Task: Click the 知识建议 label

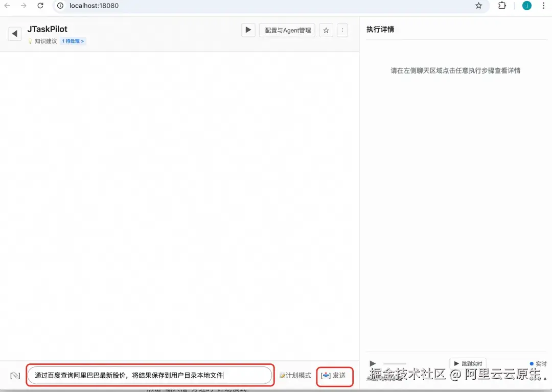Action: click(x=46, y=41)
